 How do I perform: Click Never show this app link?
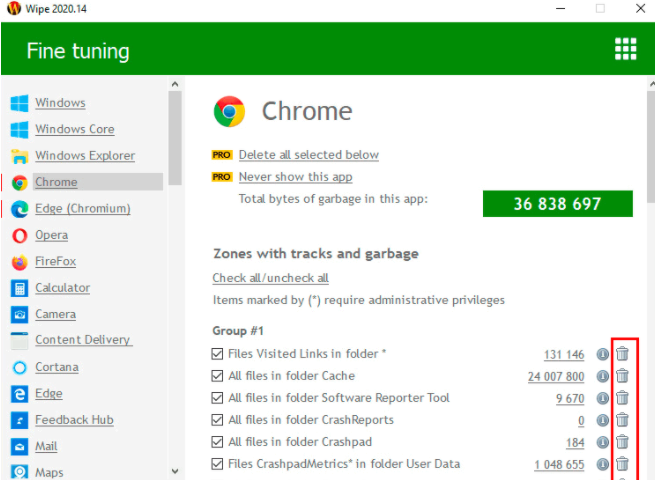point(295,177)
